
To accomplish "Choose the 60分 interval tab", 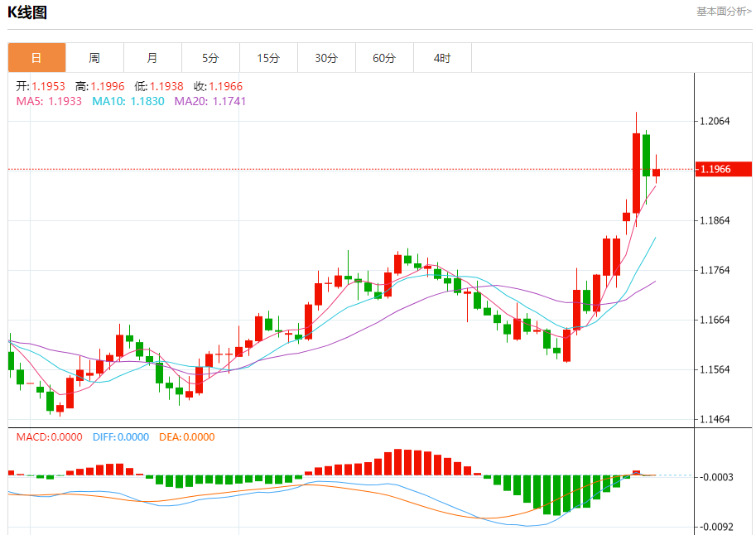I will 384,58.
